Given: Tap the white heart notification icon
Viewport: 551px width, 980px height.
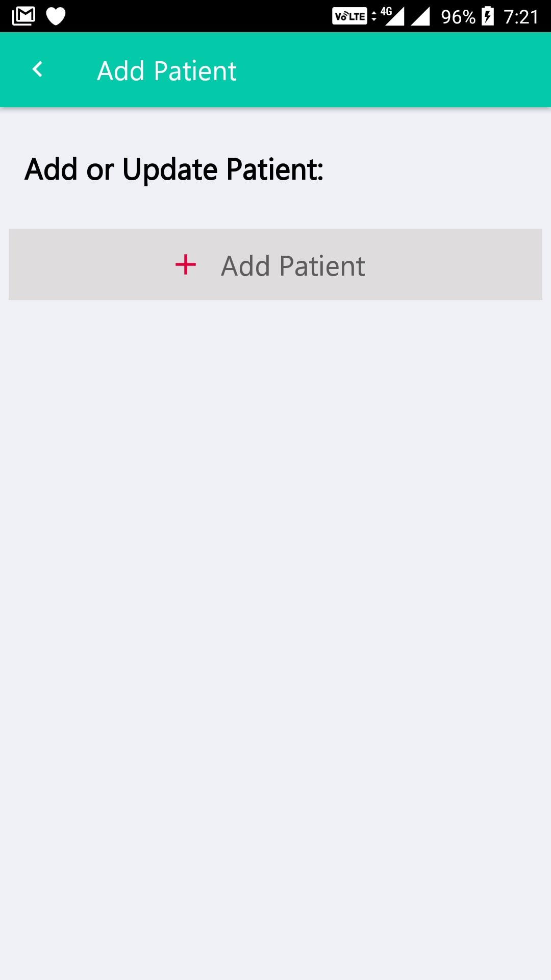Looking at the screenshot, I should pos(56,16).
